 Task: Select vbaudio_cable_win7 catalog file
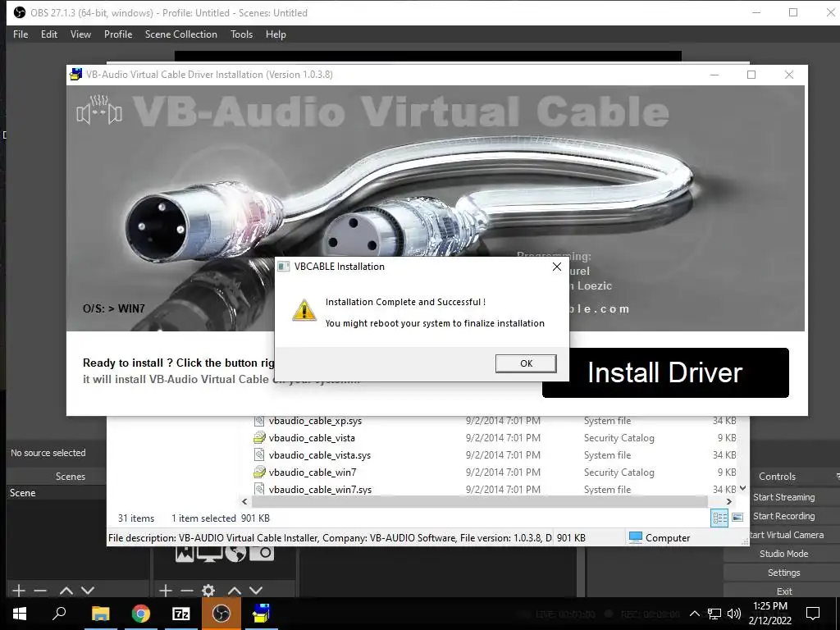pyautogui.click(x=312, y=472)
